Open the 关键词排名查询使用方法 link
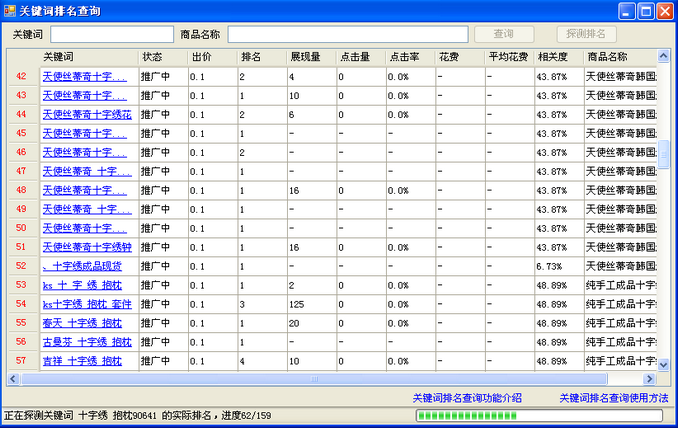Screen dimensions: 678x428 coord(613,398)
